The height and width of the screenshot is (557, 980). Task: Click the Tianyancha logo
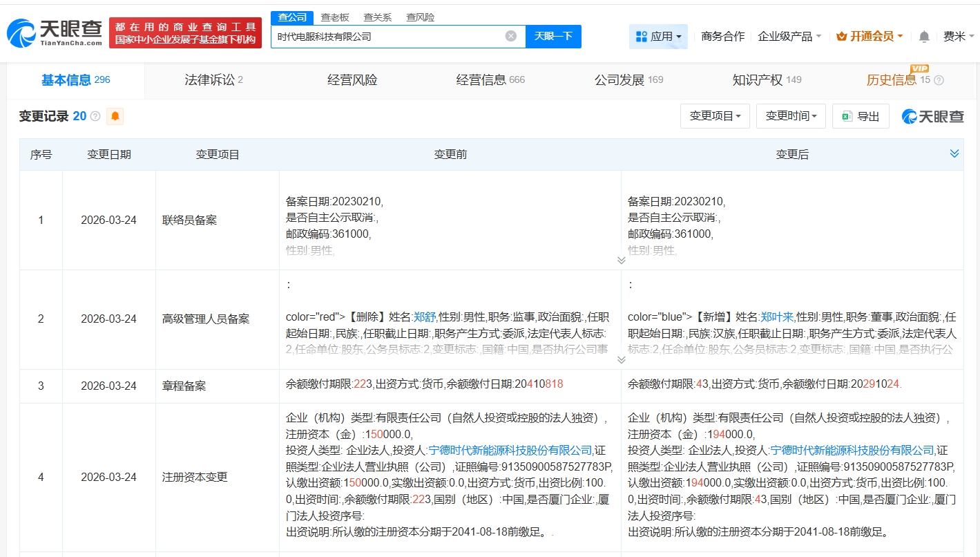click(x=55, y=32)
